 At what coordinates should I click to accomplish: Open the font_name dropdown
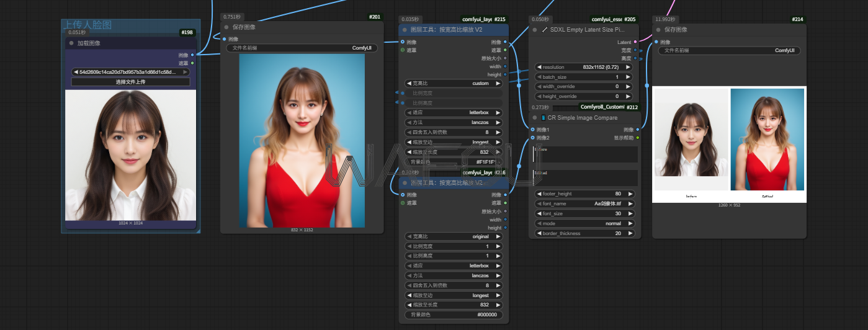pyautogui.click(x=584, y=203)
